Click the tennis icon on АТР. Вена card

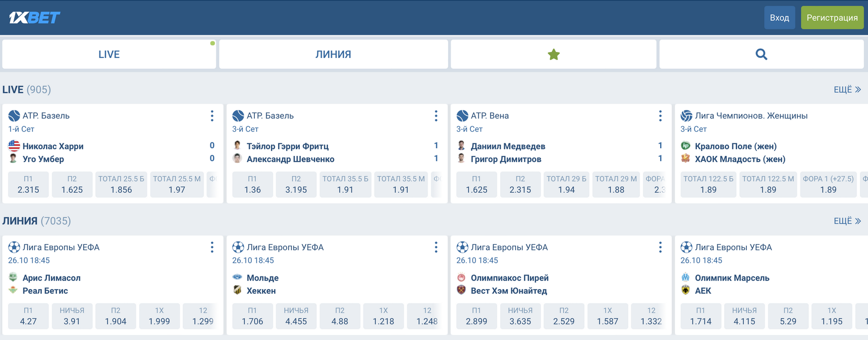pos(462,115)
